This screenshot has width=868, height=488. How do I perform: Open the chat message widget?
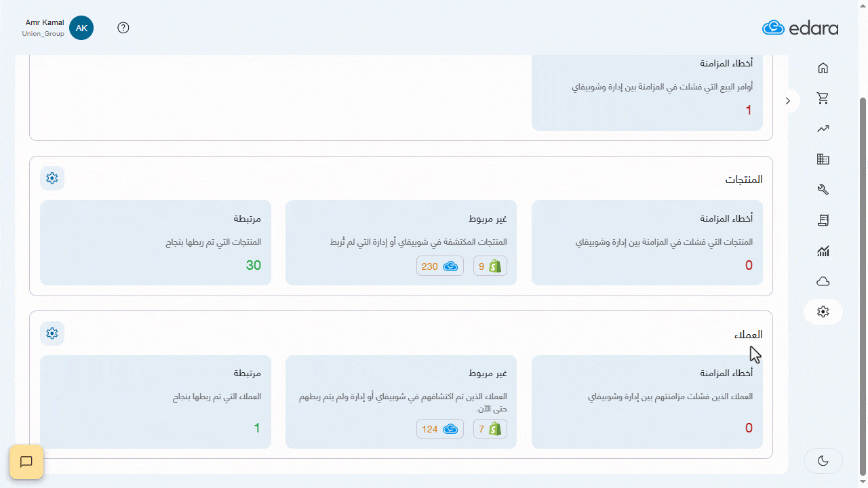point(26,462)
